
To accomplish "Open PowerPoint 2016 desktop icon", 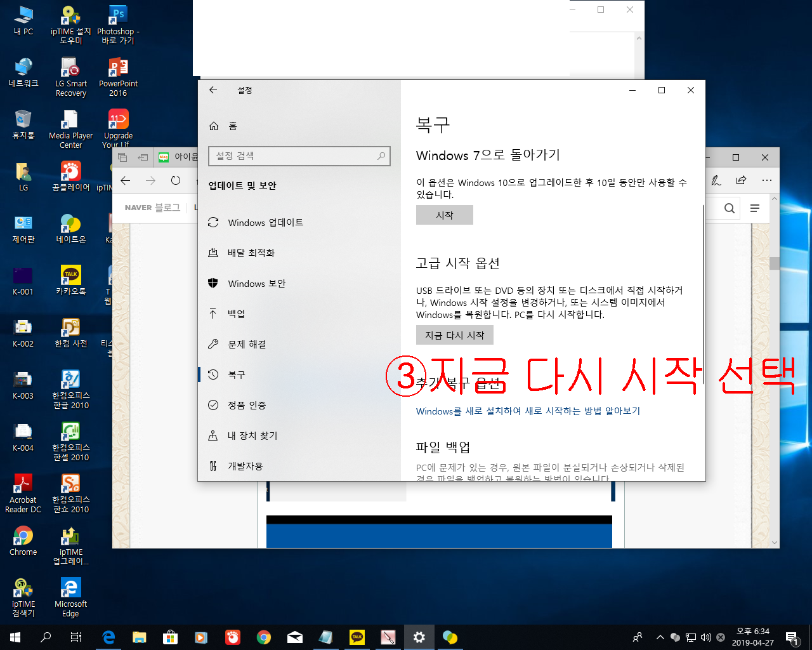I will [118, 77].
